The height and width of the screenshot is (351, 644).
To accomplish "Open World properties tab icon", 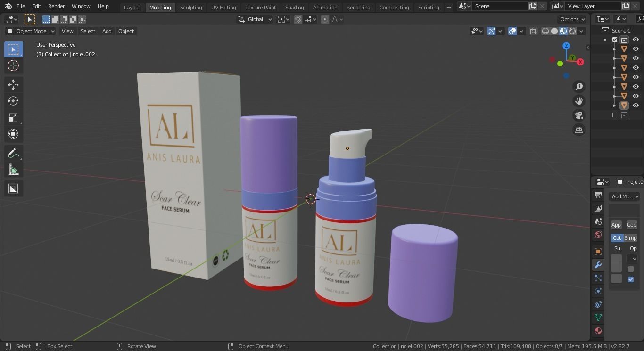I will point(598,235).
